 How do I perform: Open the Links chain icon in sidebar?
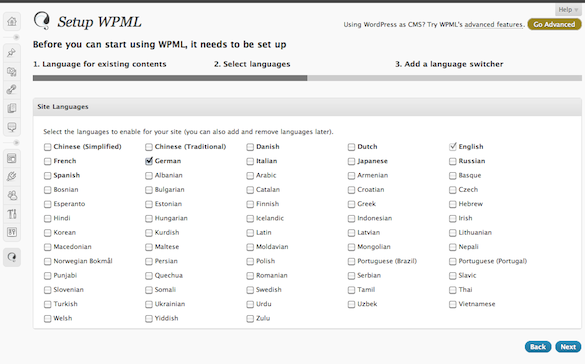pyautogui.click(x=12, y=90)
